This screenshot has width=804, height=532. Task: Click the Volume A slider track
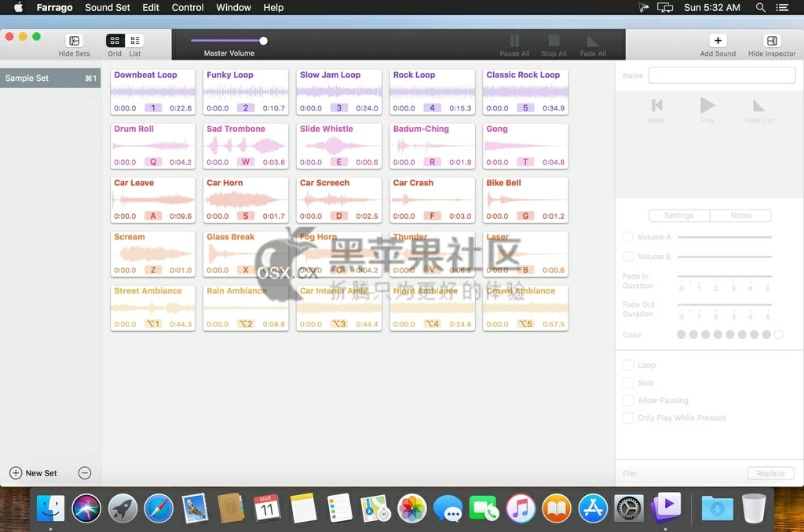[x=725, y=237]
